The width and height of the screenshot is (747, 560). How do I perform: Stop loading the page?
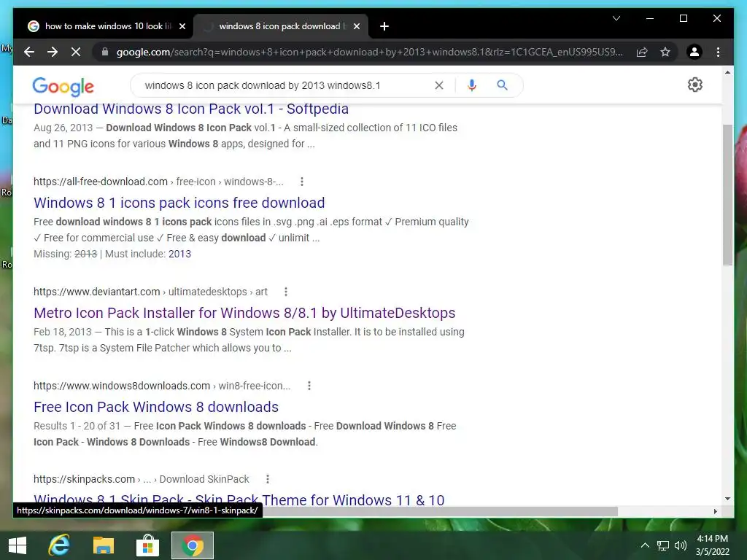click(x=76, y=52)
